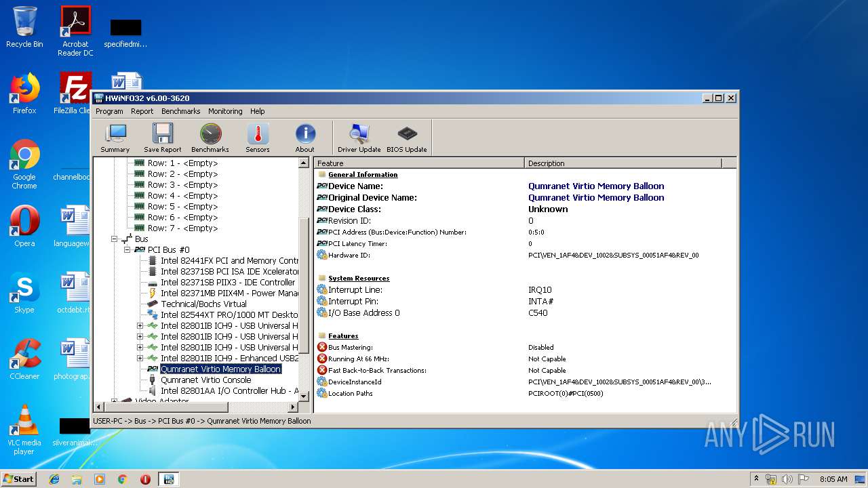The image size is (868, 488).
Task: Open Windows Media Player in taskbar
Action: point(100,479)
